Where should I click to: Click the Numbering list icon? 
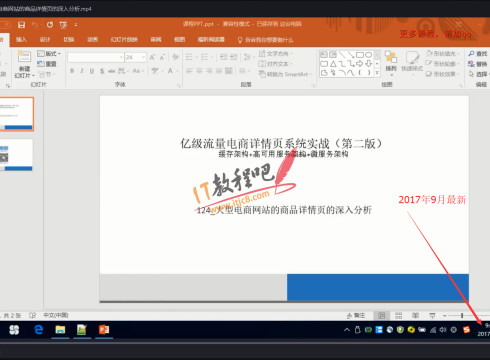[x=204, y=57]
